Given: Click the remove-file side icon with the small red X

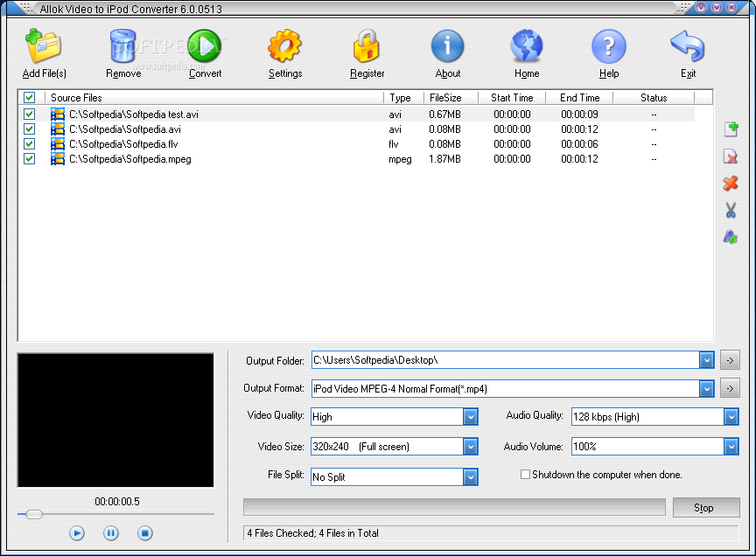Looking at the screenshot, I should 731,156.
